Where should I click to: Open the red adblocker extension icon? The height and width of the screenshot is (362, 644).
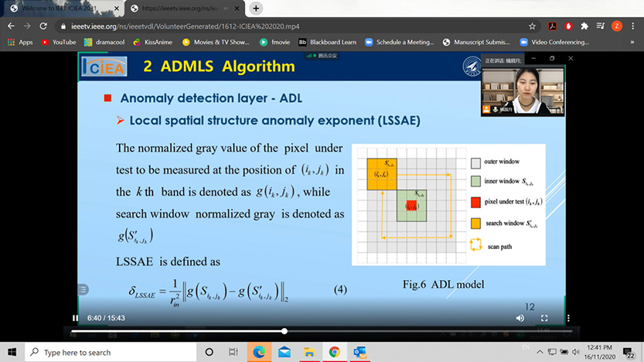pos(568,26)
